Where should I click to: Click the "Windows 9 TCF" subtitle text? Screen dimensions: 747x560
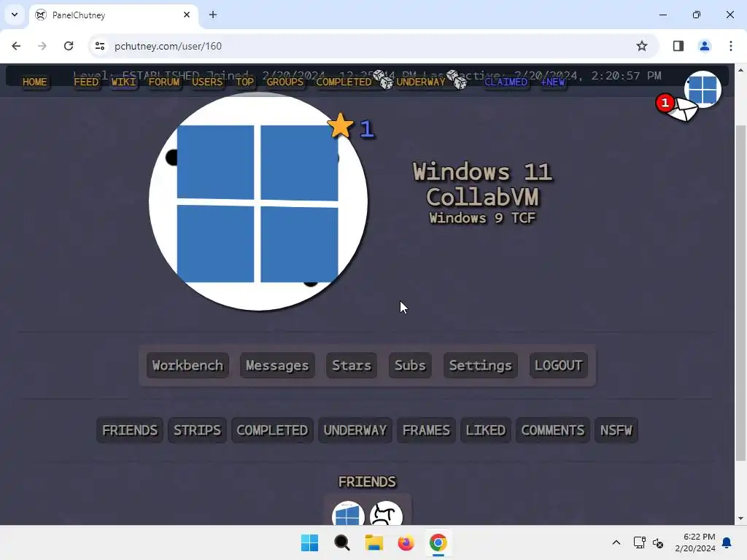(482, 218)
